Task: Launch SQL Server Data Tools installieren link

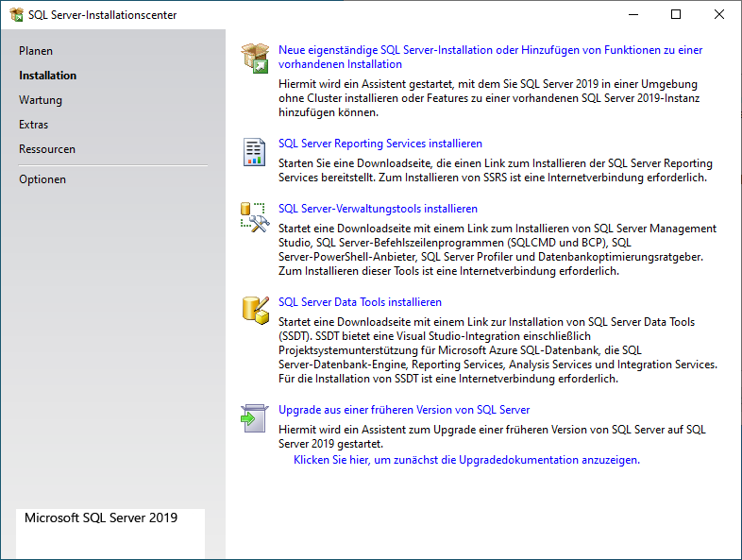Action: click(360, 302)
